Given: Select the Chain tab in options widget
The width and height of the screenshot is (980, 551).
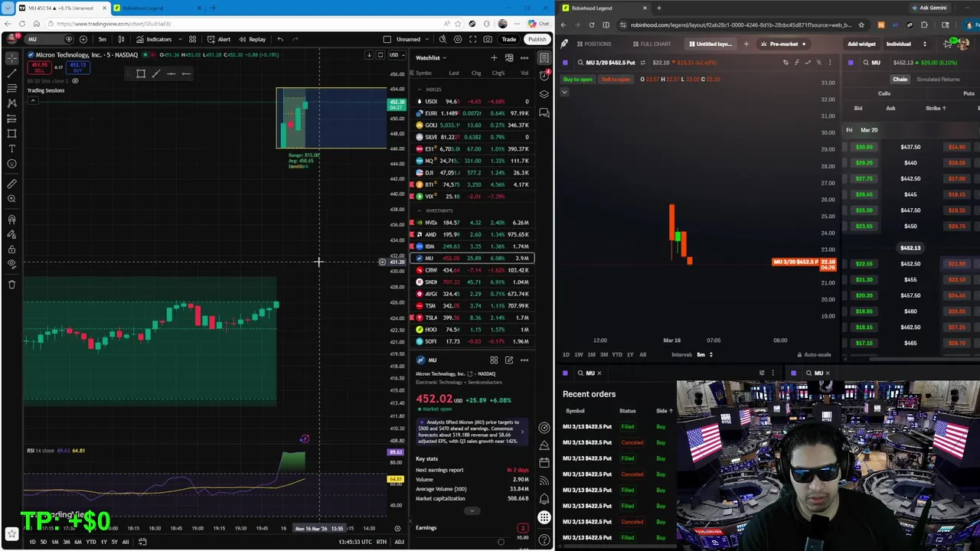Looking at the screenshot, I should 900,80.
